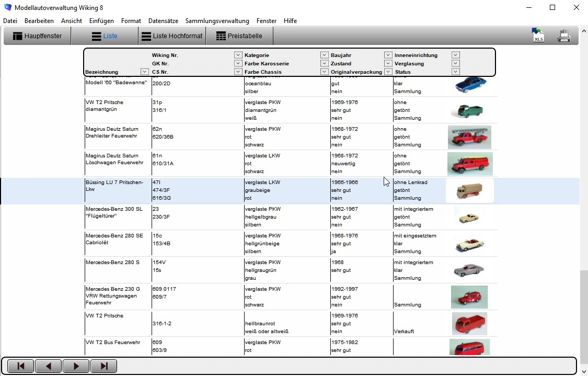Open the Magirus Drehleiter Feuerwehr photo
Image resolution: width=588 pixels, height=376 pixels.
[469, 137]
